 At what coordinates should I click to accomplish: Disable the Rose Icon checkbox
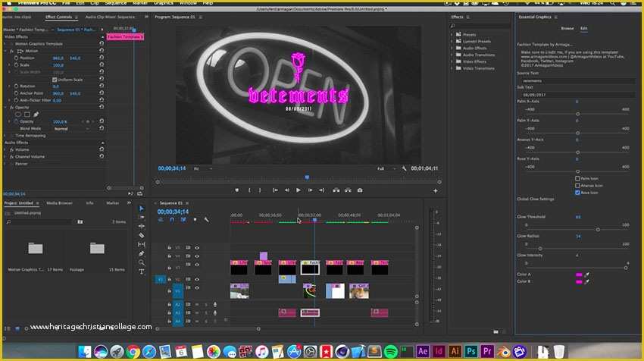tap(577, 193)
